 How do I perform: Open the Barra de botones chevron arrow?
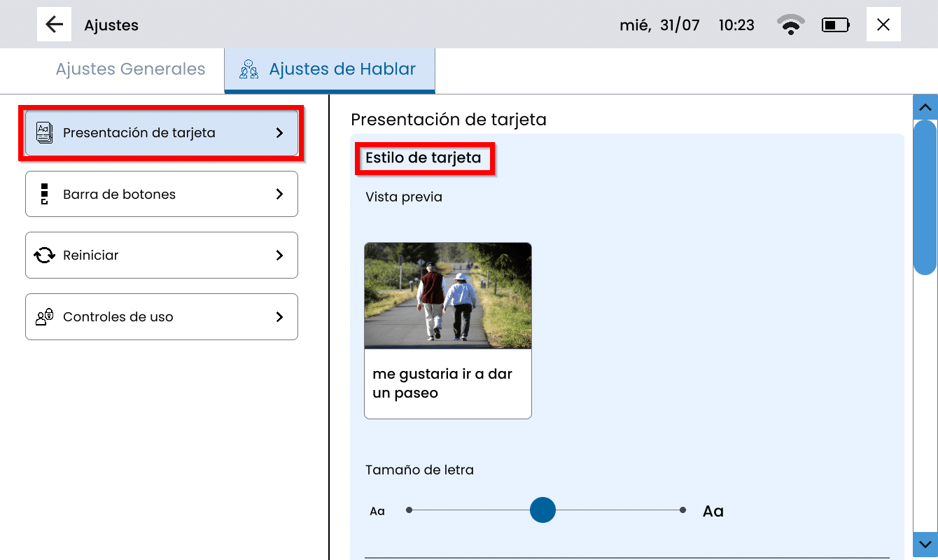pyautogui.click(x=279, y=194)
